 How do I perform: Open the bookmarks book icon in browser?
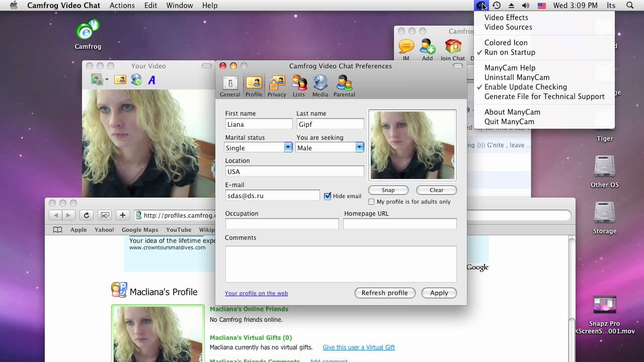(58, 230)
